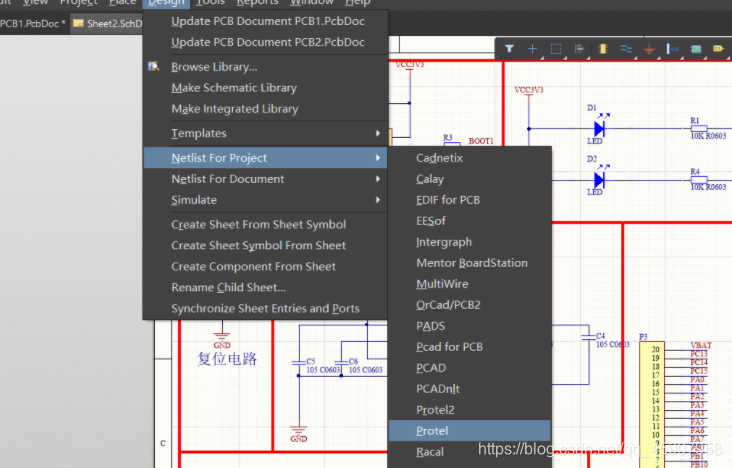Select the place wire tool icon
The height and width of the screenshot is (468, 732).
click(x=626, y=49)
